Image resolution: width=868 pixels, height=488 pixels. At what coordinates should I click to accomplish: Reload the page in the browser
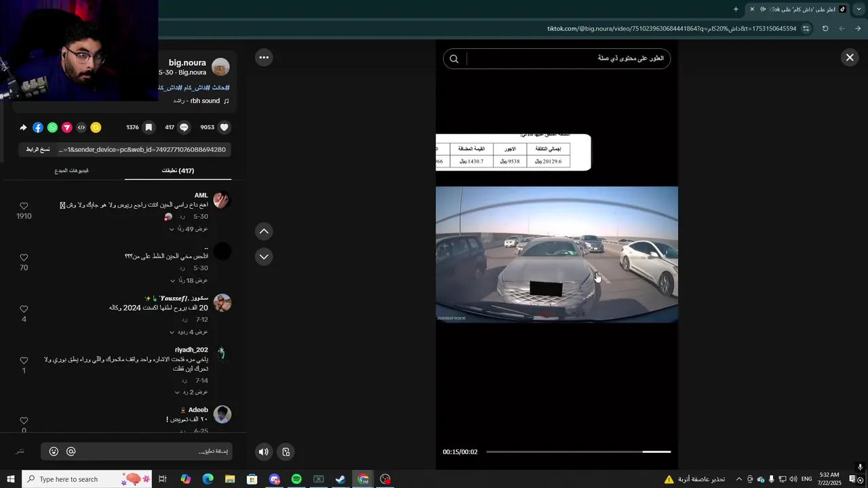(x=825, y=28)
